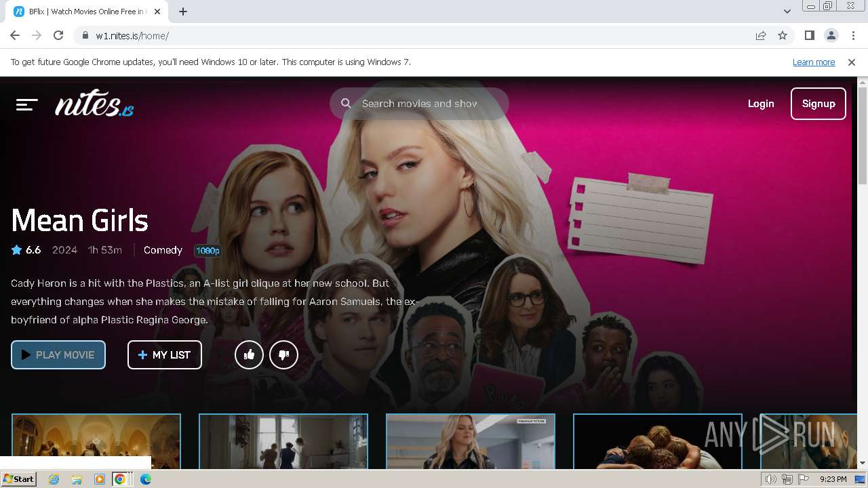868x488 pixels.
Task: Go forward in browser history
Action: 37,35
